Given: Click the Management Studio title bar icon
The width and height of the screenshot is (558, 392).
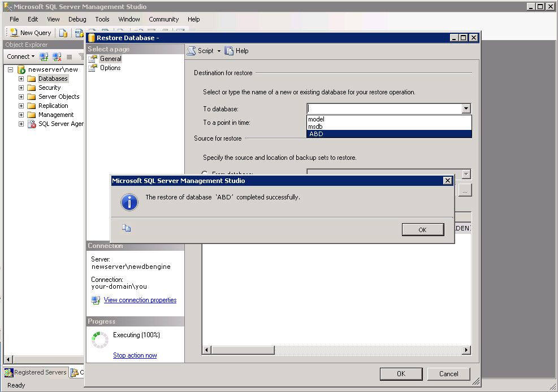Looking at the screenshot, I should click(8, 7).
